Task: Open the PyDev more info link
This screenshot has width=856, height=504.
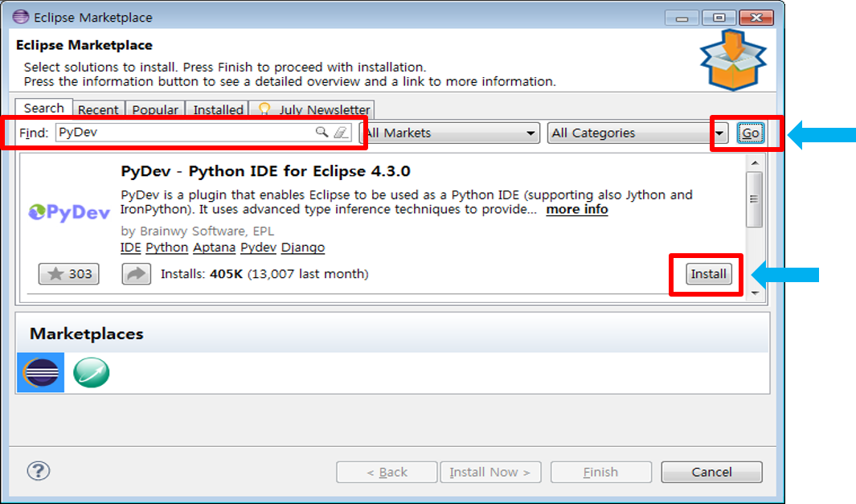Action: click(576, 210)
